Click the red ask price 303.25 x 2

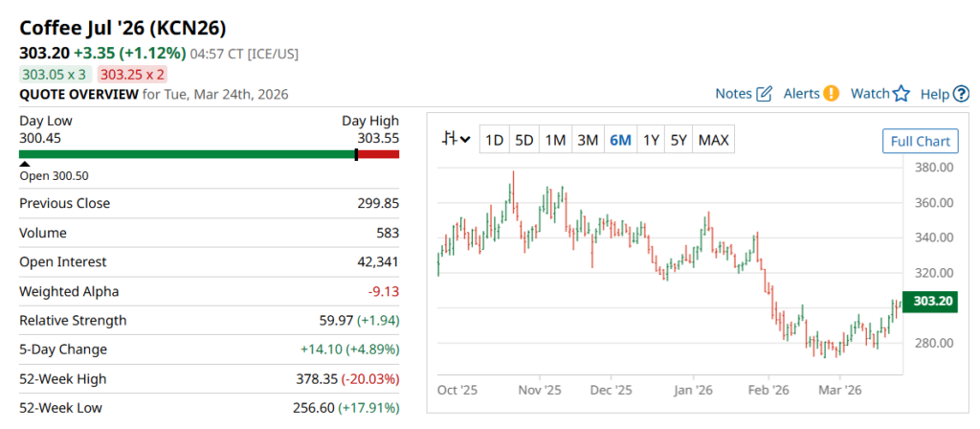[132, 74]
